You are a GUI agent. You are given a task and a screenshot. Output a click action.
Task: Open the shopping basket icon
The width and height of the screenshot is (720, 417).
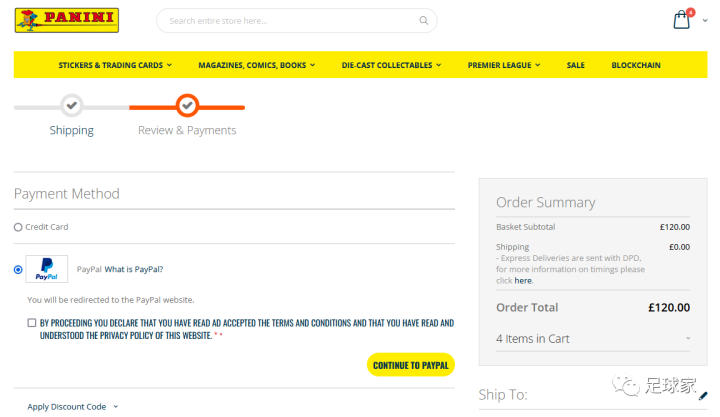pyautogui.click(x=681, y=20)
